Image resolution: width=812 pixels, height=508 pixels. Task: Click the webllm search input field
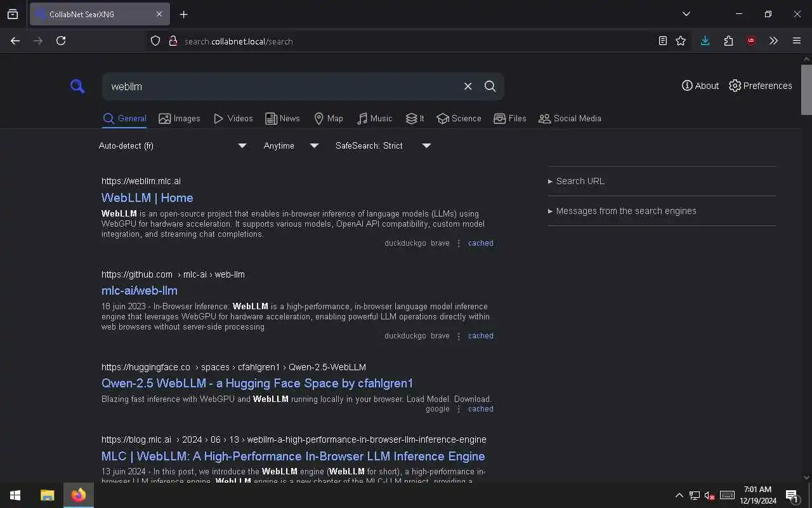point(282,86)
